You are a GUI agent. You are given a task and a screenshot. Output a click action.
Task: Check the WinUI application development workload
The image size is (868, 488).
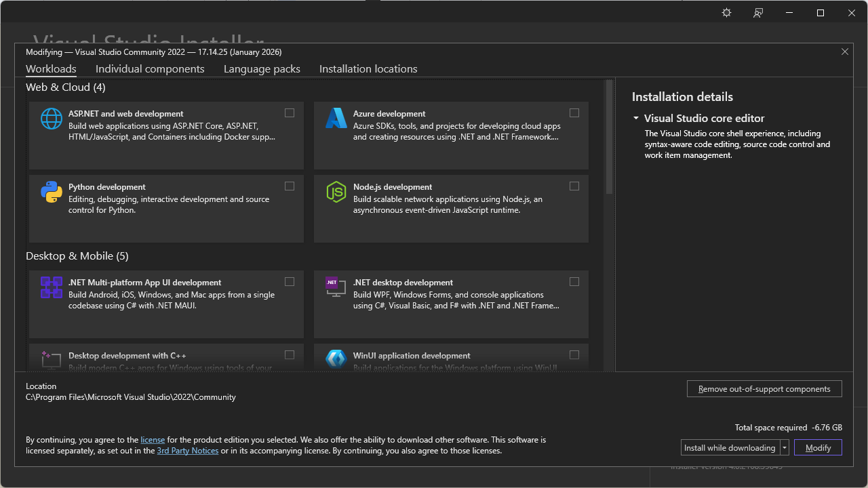[x=574, y=355]
